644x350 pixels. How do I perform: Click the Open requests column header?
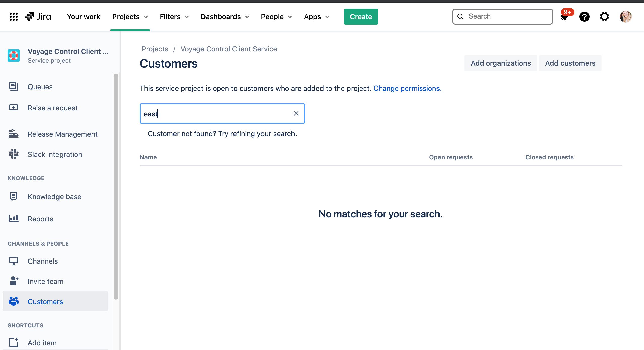(451, 157)
